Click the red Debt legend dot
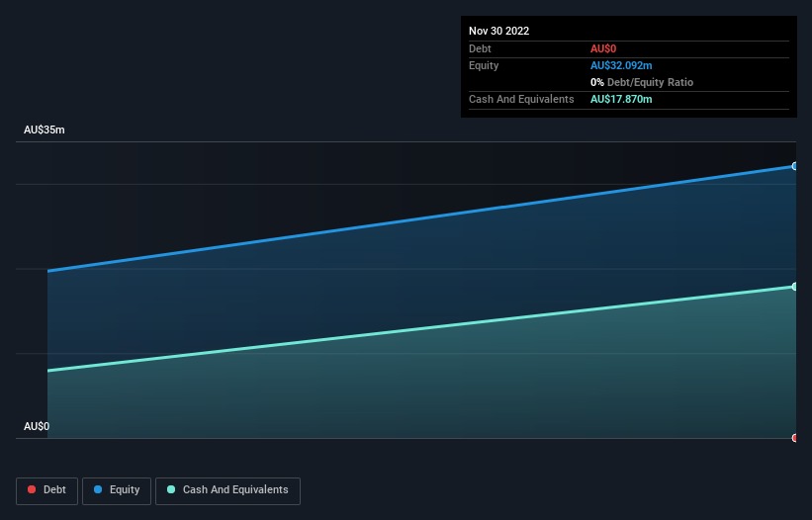The image size is (812, 520). point(32,489)
